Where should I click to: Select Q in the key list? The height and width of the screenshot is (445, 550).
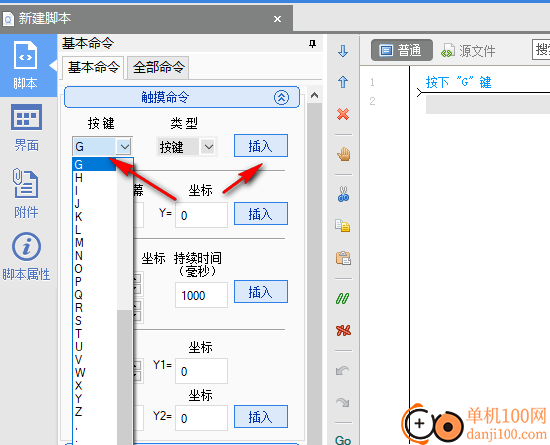pyautogui.click(x=94, y=295)
